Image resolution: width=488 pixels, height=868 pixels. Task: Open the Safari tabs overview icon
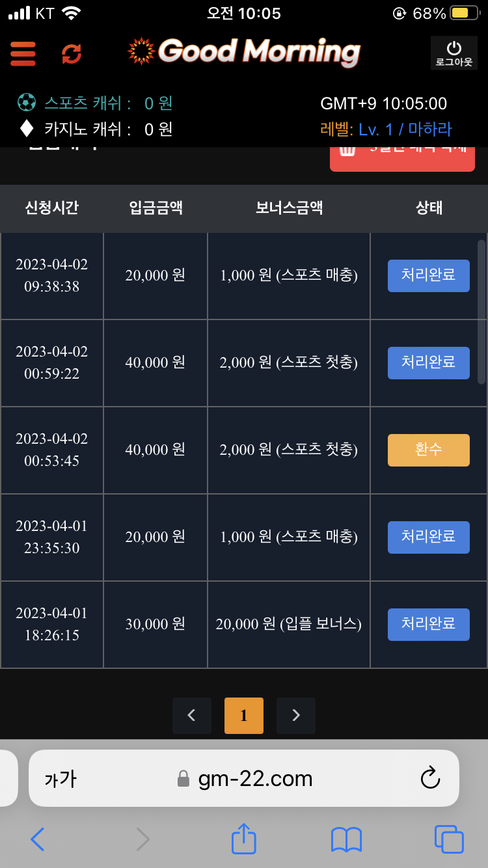pos(449,839)
